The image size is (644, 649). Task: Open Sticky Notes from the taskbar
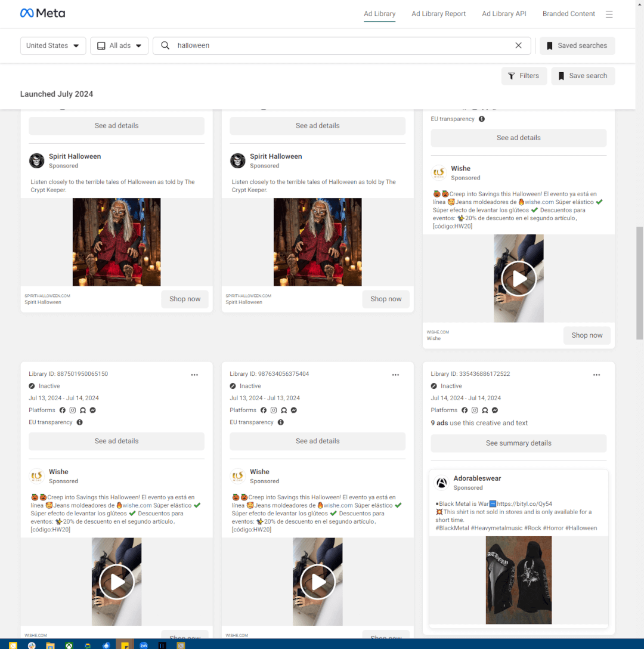pos(125,645)
